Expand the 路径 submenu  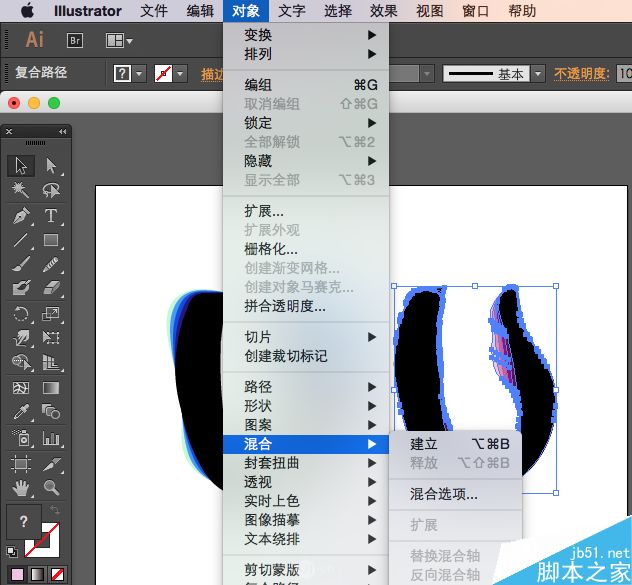(306, 387)
